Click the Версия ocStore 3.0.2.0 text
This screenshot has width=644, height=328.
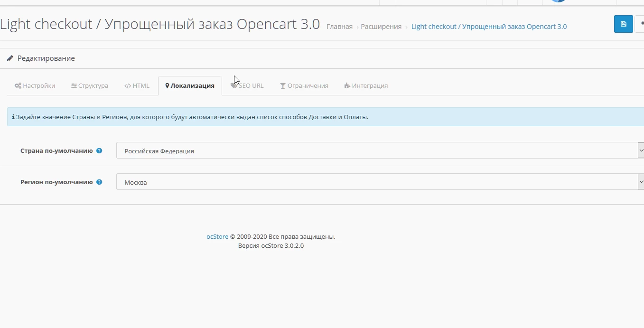coord(271,246)
